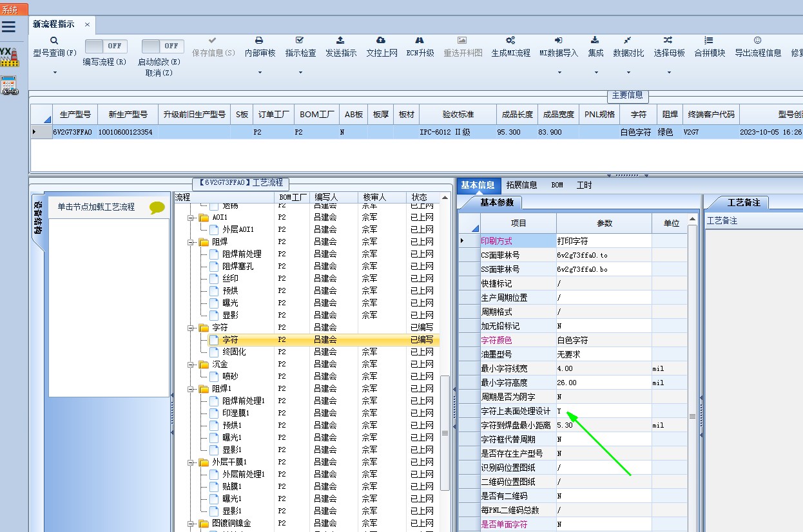Open the dropdown arrow under 指示检查

point(300,73)
